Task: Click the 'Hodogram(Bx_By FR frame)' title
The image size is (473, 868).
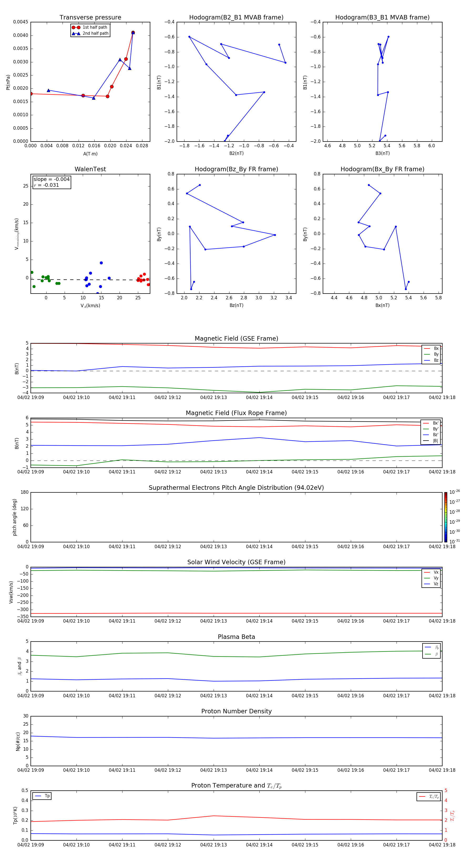Action: coord(382,169)
